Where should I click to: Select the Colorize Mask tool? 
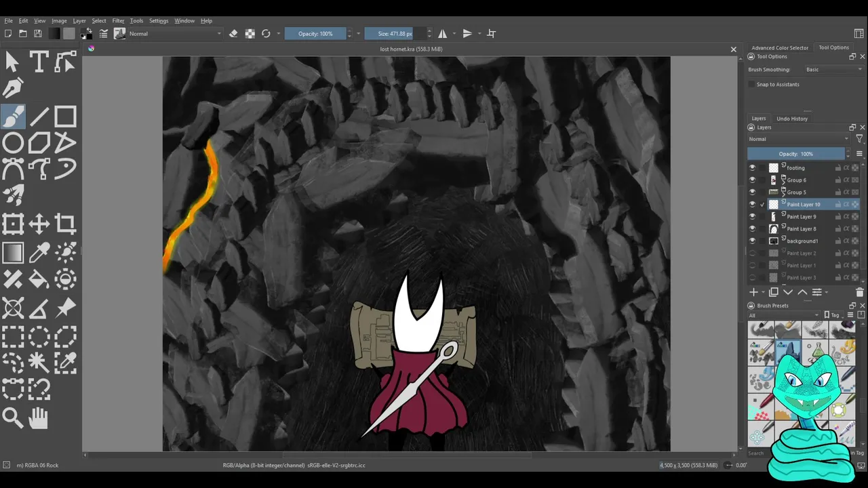pyautogui.click(x=65, y=252)
